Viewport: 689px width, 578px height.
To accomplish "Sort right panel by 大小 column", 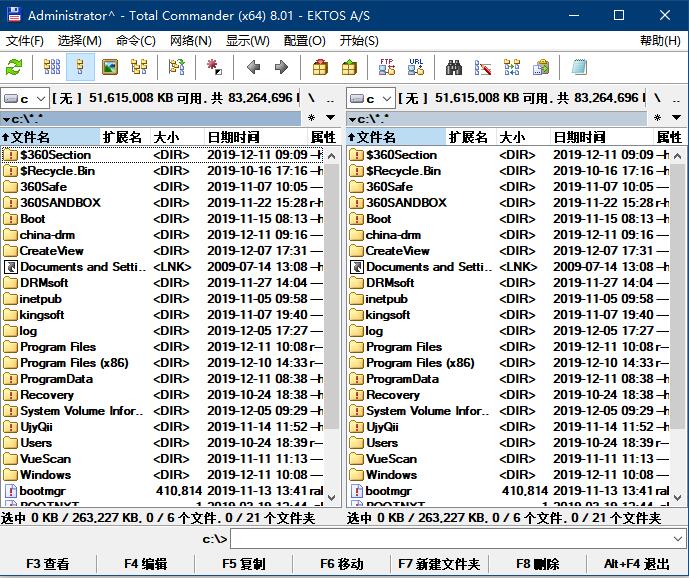I will pos(523,137).
